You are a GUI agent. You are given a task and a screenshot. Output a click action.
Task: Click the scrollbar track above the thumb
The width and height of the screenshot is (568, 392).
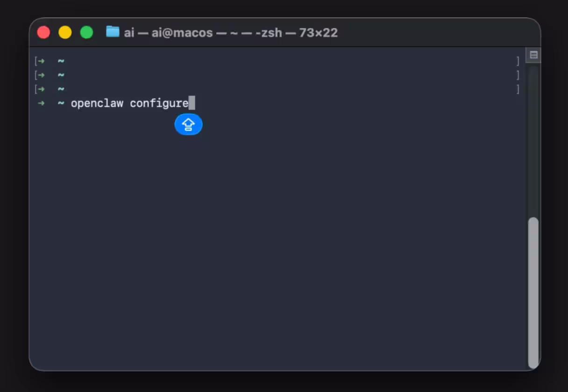point(533,140)
